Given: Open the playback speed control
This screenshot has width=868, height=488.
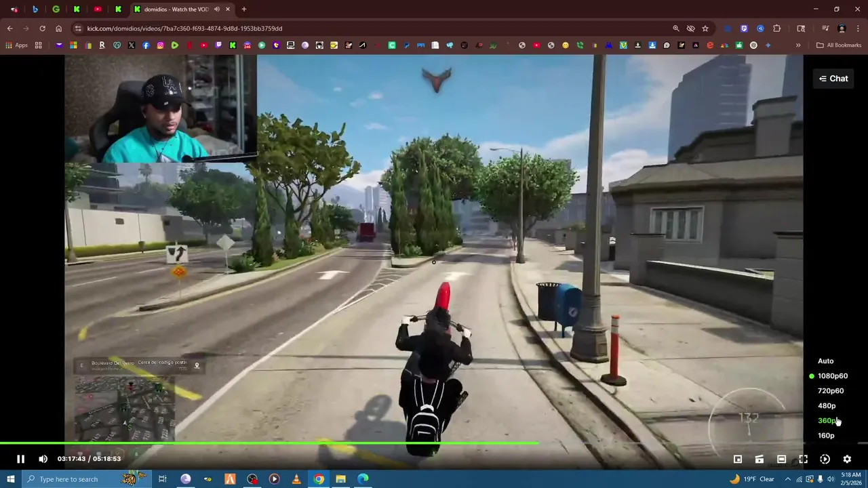Looking at the screenshot, I should click(825, 459).
